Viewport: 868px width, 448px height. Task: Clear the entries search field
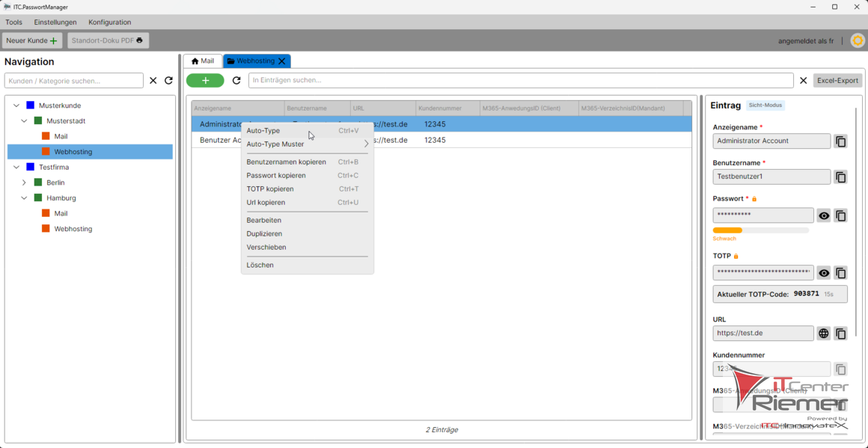coord(803,81)
